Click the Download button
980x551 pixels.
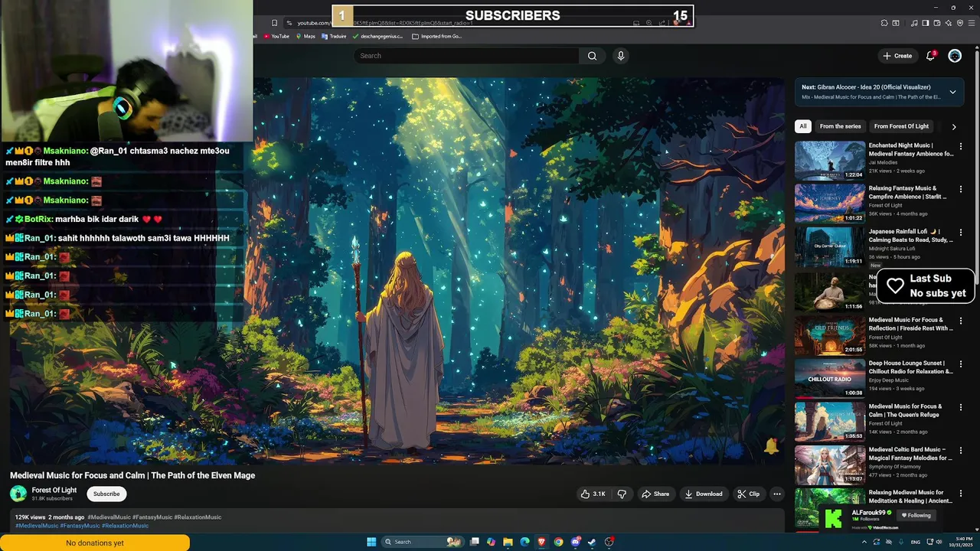point(704,494)
